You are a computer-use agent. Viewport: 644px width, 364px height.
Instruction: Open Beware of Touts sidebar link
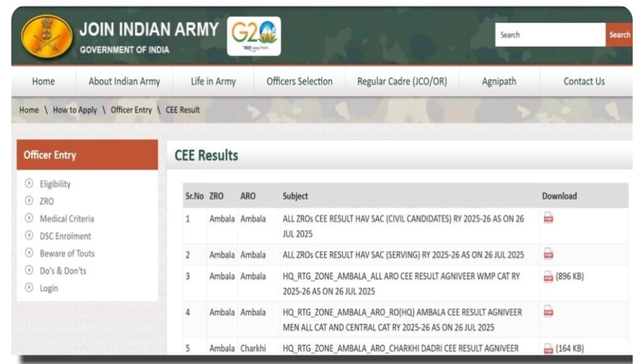pos(67,253)
